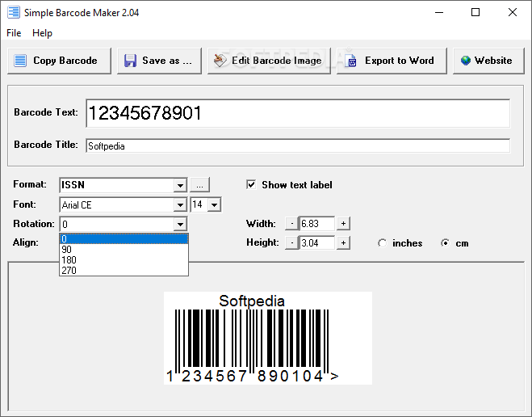Click the Copy Barcode button
This screenshot has height=417, width=532.
pos(60,61)
